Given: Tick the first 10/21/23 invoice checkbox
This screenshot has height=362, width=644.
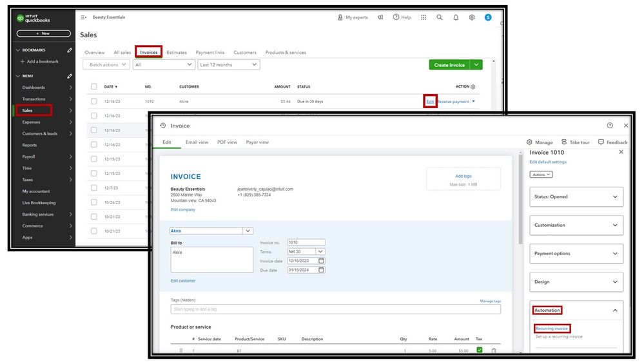Looking at the screenshot, I should point(94,216).
